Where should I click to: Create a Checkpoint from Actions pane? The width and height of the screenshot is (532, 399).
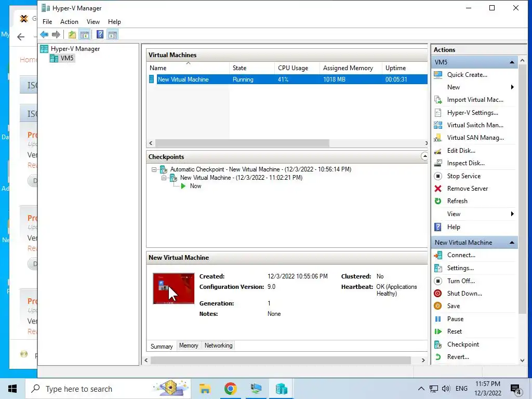pos(463,344)
